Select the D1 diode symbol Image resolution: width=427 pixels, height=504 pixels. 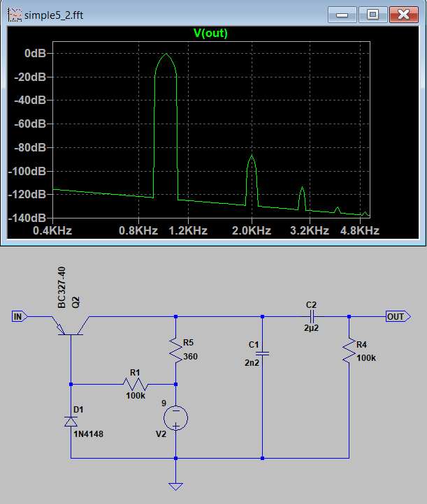pyautogui.click(x=71, y=421)
